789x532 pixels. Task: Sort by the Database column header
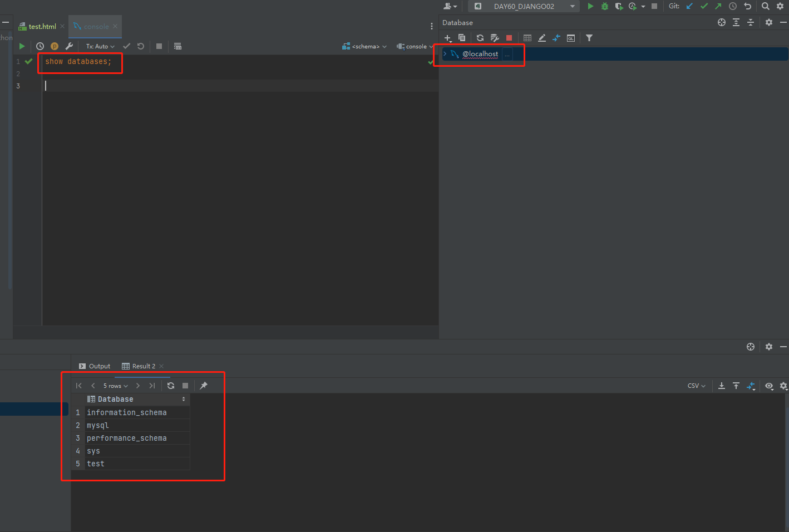click(x=137, y=399)
